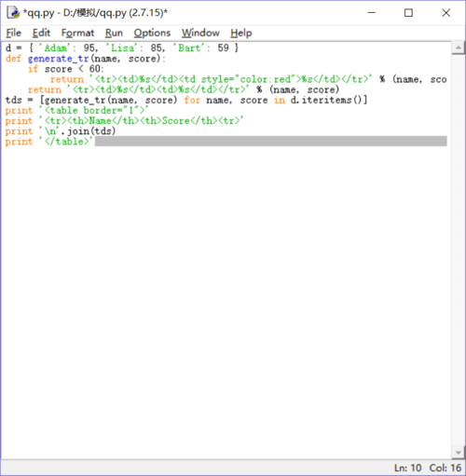466x476 pixels.
Task: Minimize the qq.py editor window
Action: [x=372, y=13]
